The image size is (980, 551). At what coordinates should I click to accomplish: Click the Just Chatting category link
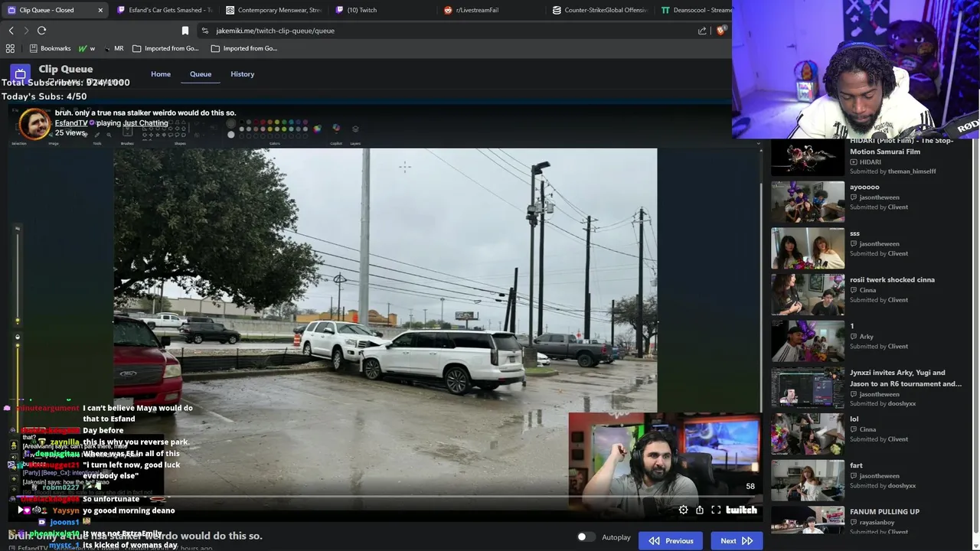coord(145,122)
